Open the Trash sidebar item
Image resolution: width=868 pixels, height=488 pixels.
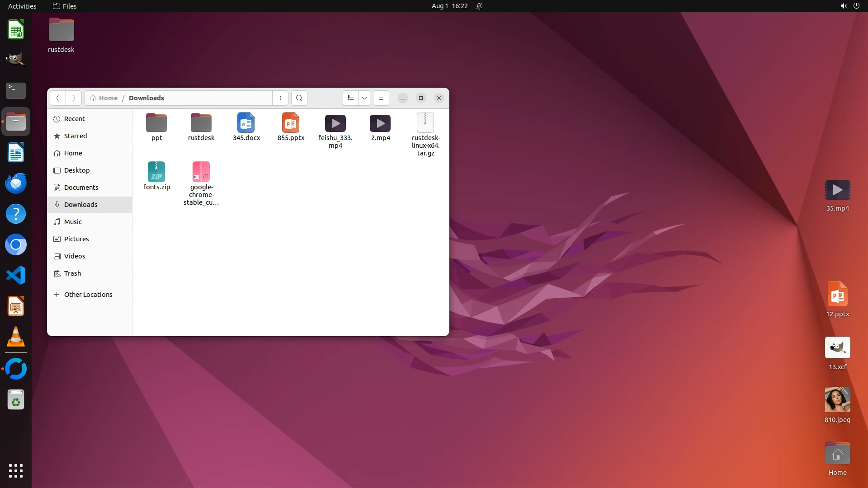click(x=72, y=273)
